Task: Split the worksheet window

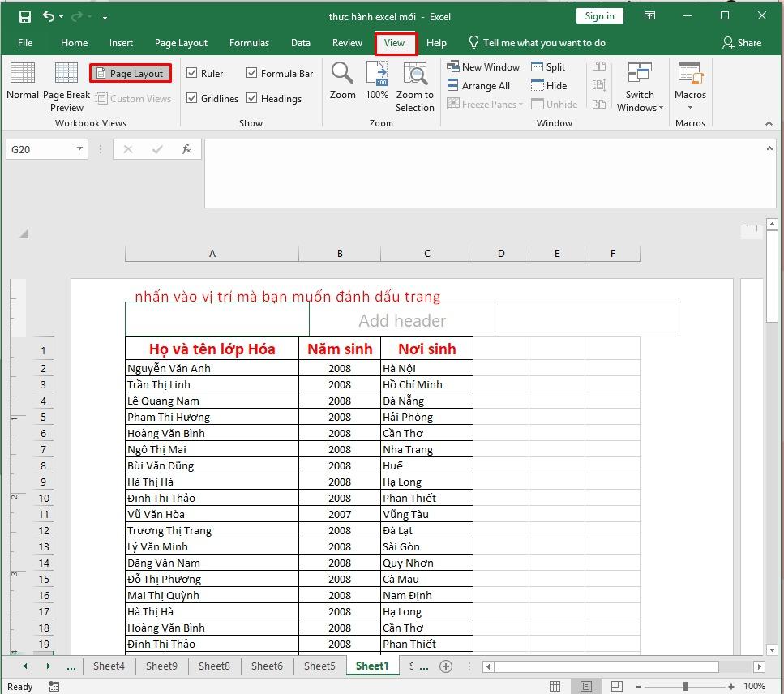Action: click(x=551, y=66)
